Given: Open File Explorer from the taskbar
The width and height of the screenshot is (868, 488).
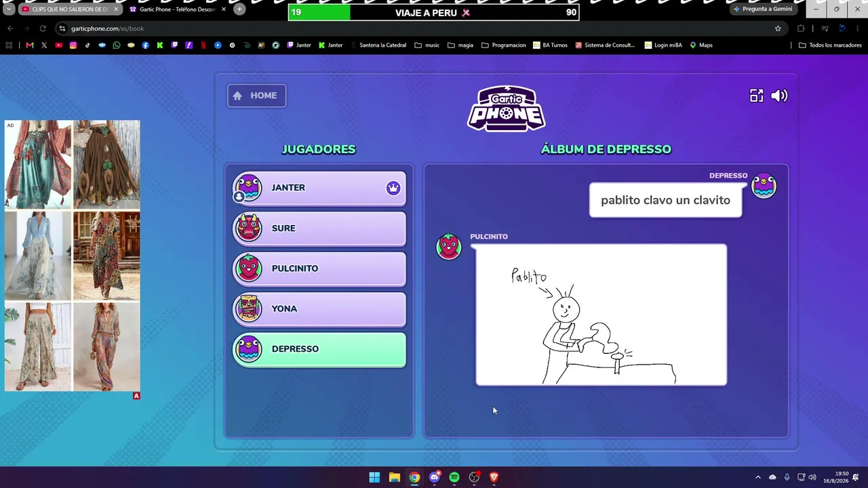Looking at the screenshot, I should click(x=394, y=477).
